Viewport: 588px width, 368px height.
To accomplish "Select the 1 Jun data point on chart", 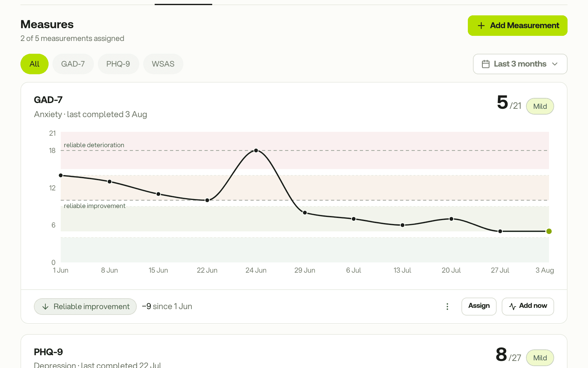I will pyautogui.click(x=61, y=175).
